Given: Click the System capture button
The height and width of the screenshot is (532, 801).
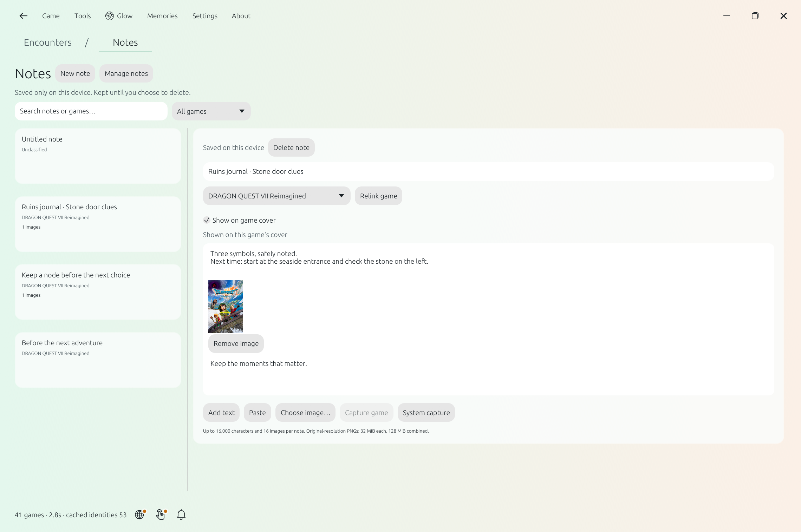Looking at the screenshot, I should 426,413.
